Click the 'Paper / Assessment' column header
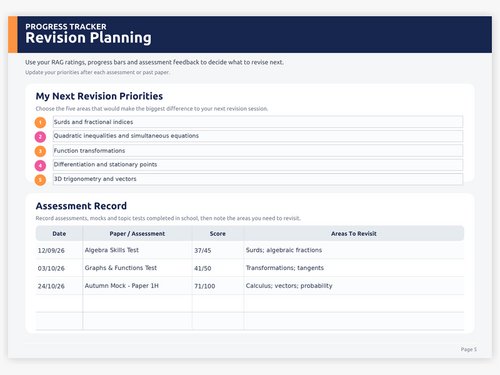This screenshot has height=375, width=500. [137, 234]
